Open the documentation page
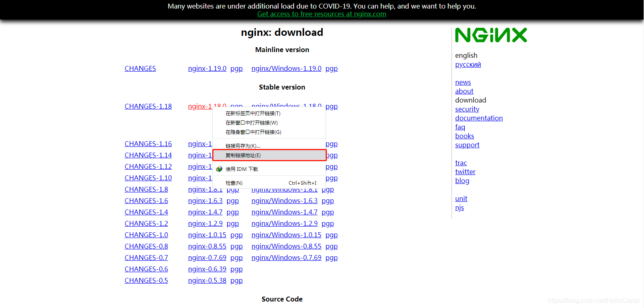644x308 pixels. (x=479, y=118)
